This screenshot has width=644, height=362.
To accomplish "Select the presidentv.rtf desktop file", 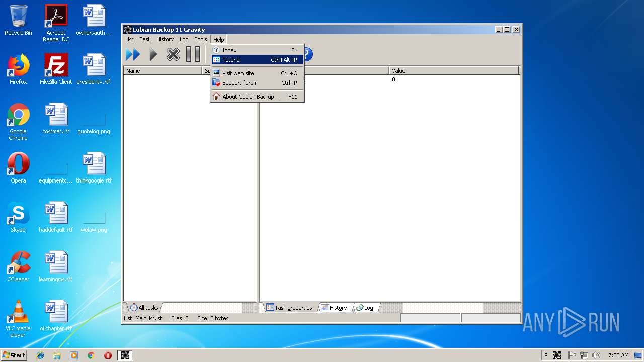I will click(94, 69).
